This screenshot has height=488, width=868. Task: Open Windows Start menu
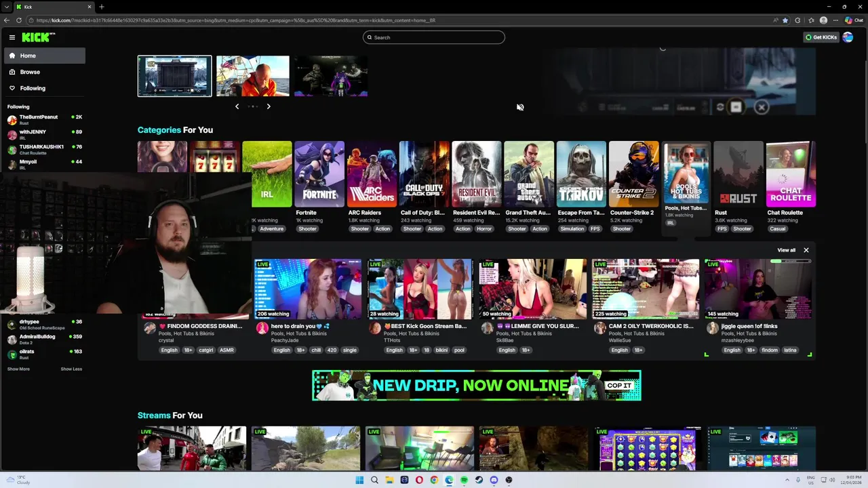[359, 480]
